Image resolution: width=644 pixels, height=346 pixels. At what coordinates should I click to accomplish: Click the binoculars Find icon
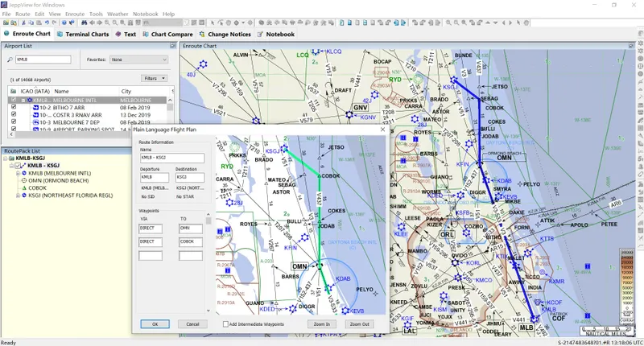click(x=85, y=23)
